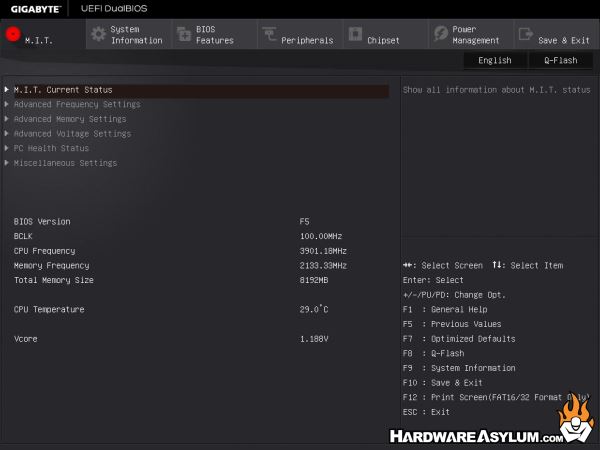Click the Power Management leaf icon

click(441, 34)
